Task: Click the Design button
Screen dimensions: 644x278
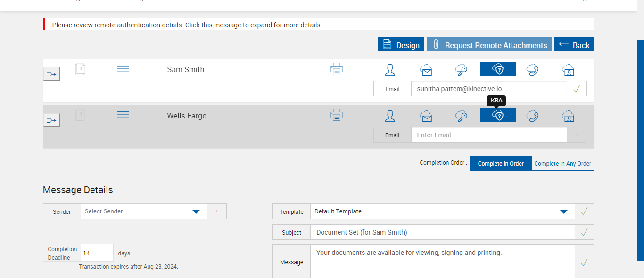Action: (x=401, y=45)
